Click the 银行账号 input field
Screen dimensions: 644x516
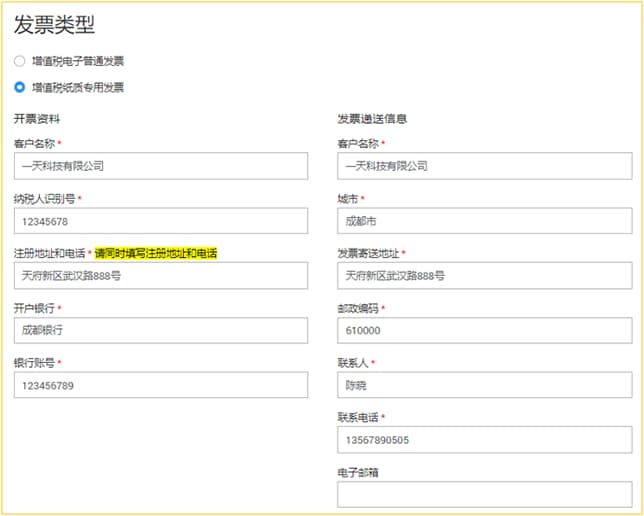point(161,385)
